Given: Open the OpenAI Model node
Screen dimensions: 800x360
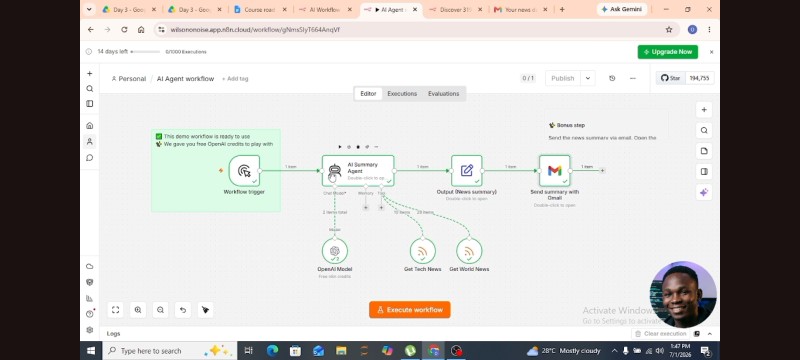Looking at the screenshot, I should [x=335, y=251].
